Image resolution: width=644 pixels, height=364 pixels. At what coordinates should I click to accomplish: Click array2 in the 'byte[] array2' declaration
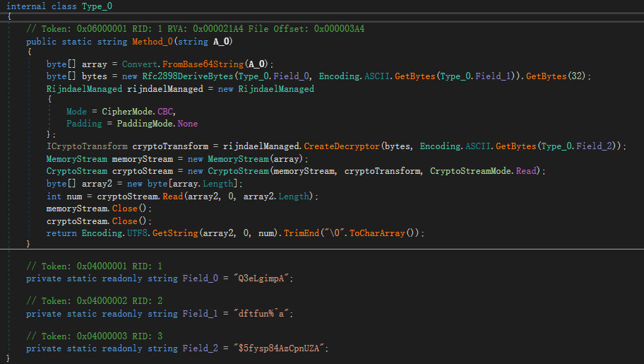click(97, 184)
